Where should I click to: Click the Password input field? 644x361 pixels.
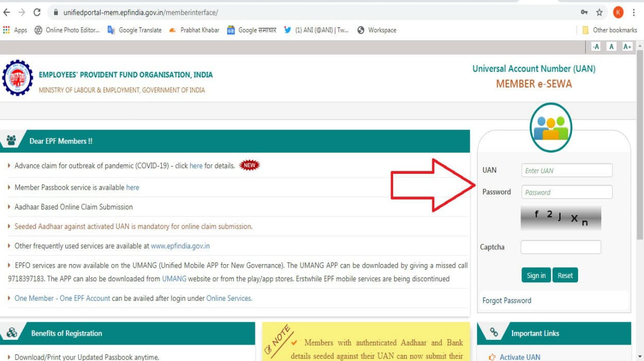tap(567, 192)
